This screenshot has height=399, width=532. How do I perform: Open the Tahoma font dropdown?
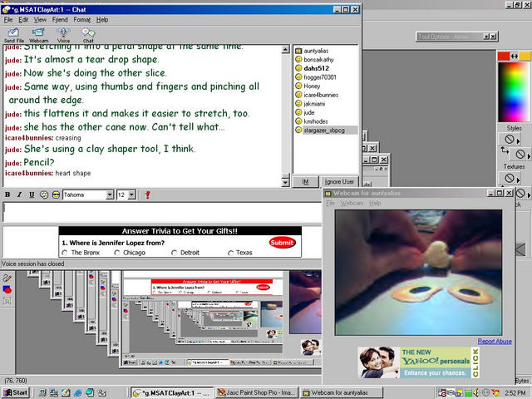point(110,195)
